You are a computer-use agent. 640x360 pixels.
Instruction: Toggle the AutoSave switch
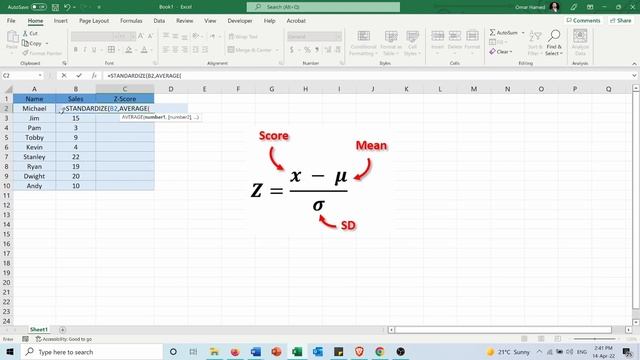(39, 7)
